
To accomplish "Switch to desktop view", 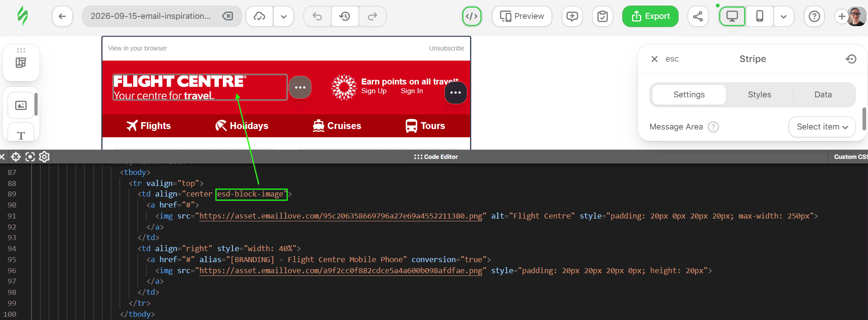I will 732,17.
